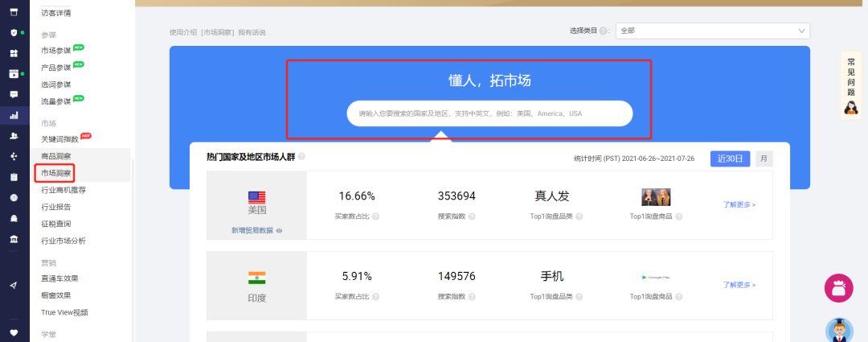This screenshot has height=342, width=868.
Task: Open 行业报告 in the sidebar
Action: 56,208
